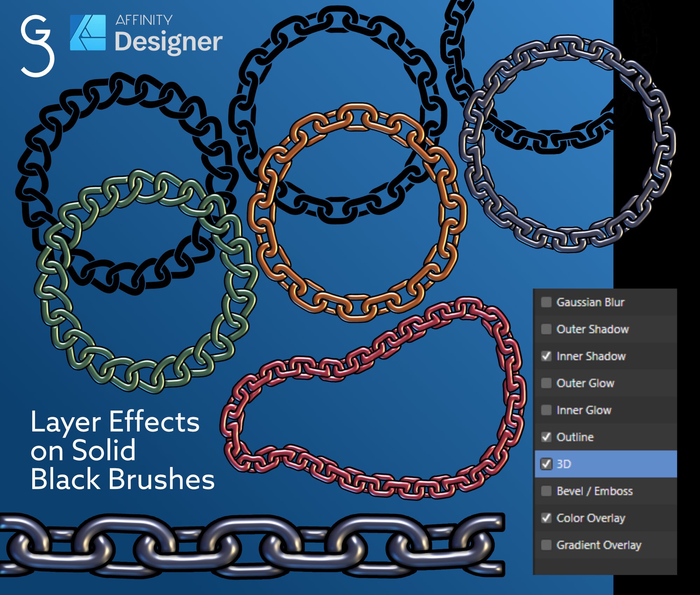Select the Bevel / Emboss effect label
The height and width of the screenshot is (595, 700).
[x=595, y=491]
